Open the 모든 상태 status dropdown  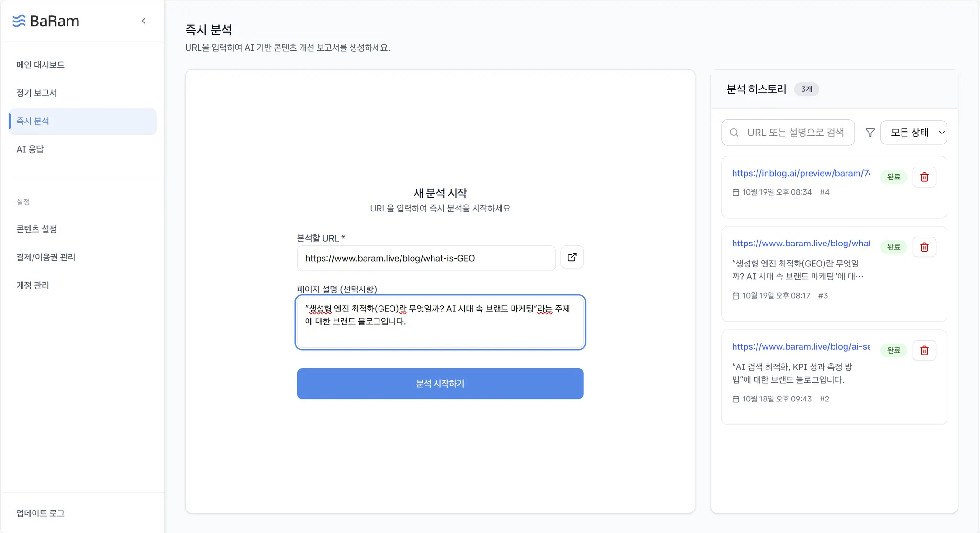click(913, 133)
